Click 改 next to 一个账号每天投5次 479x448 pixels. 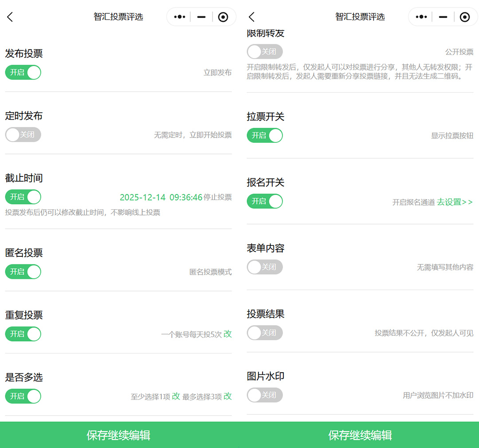coord(228,334)
